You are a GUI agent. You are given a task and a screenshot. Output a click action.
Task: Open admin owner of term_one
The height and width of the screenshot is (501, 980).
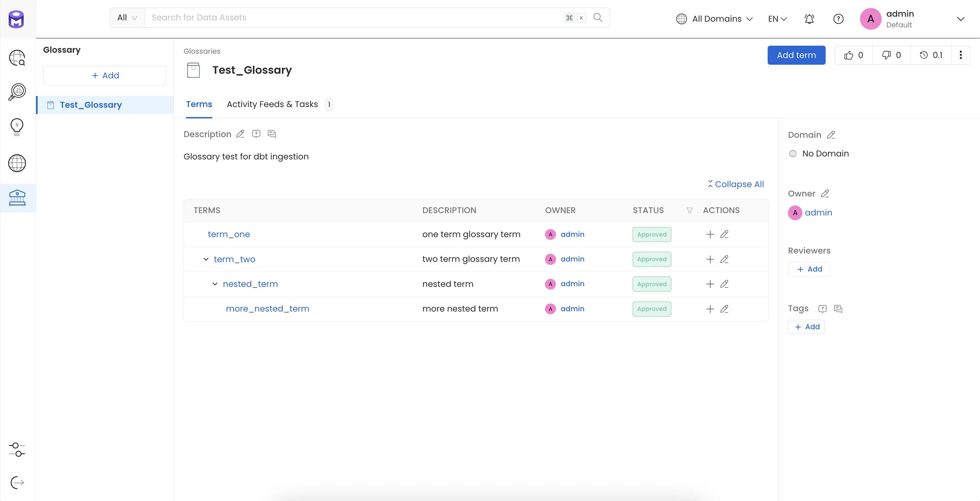tap(572, 234)
